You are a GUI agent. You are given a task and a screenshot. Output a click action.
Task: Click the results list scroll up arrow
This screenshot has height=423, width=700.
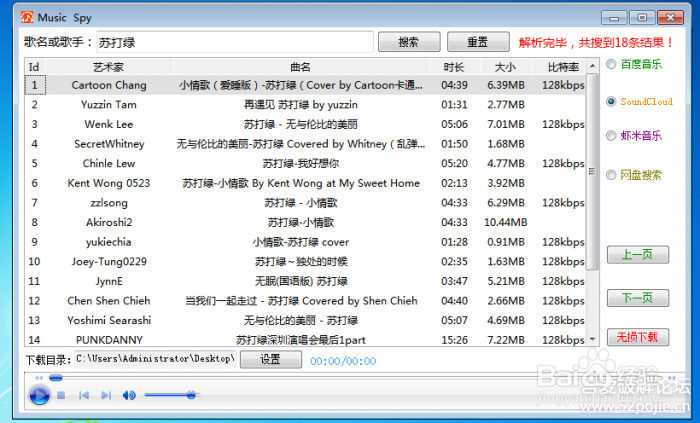point(592,66)
